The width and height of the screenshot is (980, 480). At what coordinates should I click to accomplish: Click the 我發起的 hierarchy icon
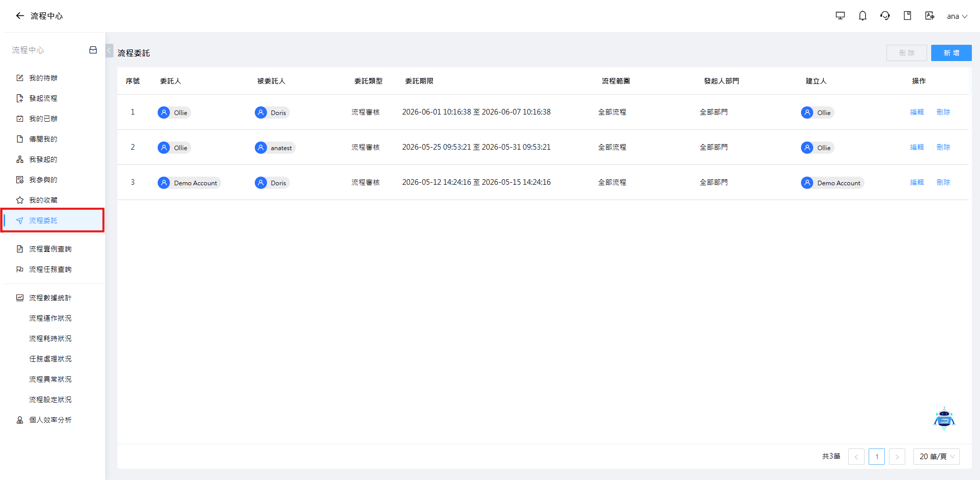click(20, 159)
